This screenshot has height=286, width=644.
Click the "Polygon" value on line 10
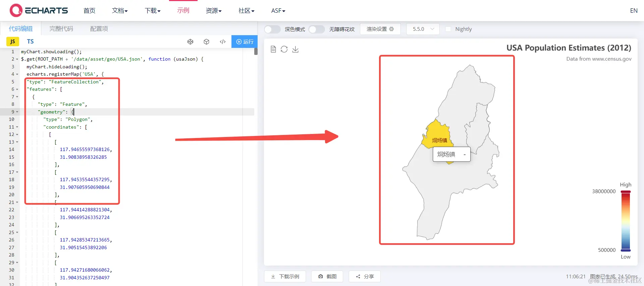77,119
